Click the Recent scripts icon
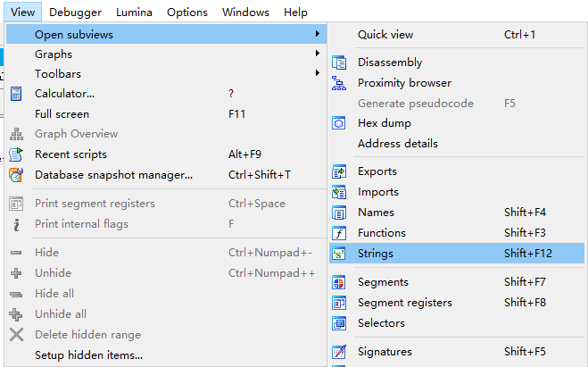The height and width of the screenshot is (367, 588). click(x=16, y=154)
